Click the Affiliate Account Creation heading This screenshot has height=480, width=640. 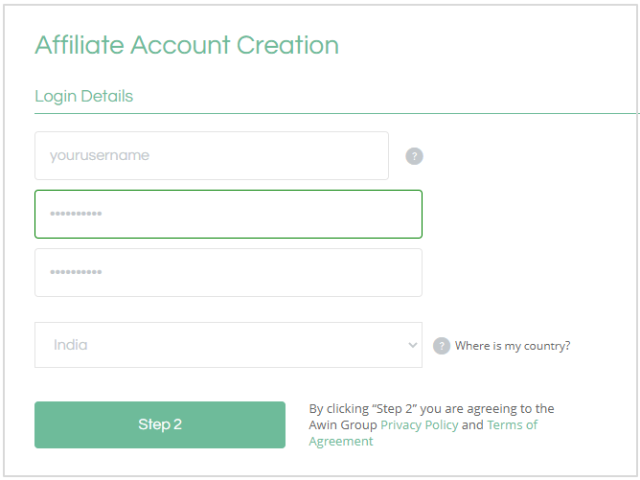187,44
